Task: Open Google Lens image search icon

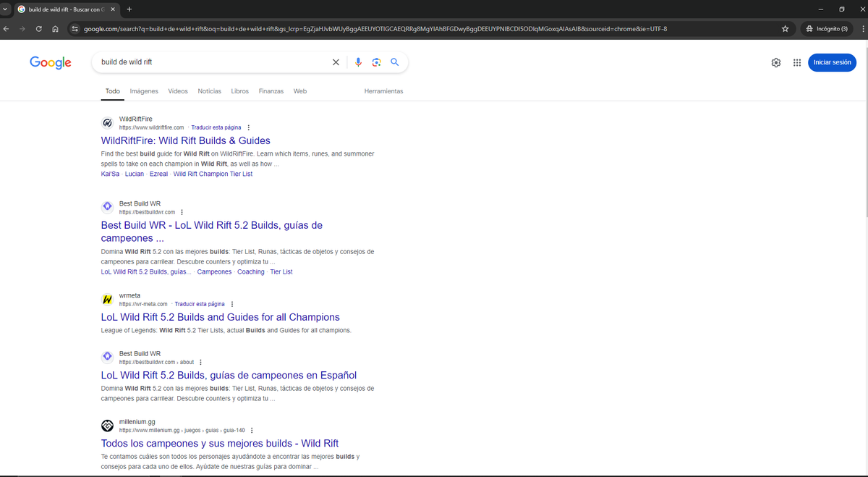Action: click(376, 62)
